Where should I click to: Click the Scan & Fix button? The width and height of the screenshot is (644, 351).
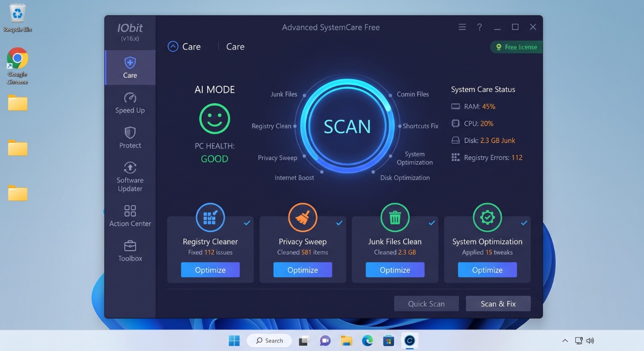(x=498, y=304)
